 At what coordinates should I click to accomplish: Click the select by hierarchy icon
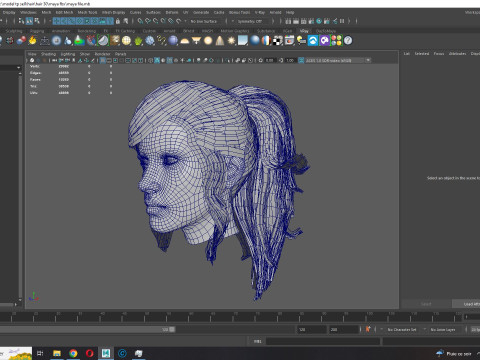pyautogui.click(x=21, y=21)
